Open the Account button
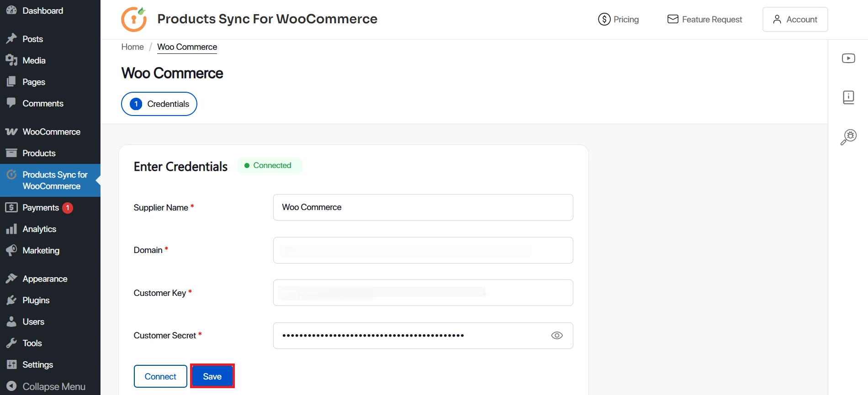Screen dimensions: 868x395 [x=795, y=19]
